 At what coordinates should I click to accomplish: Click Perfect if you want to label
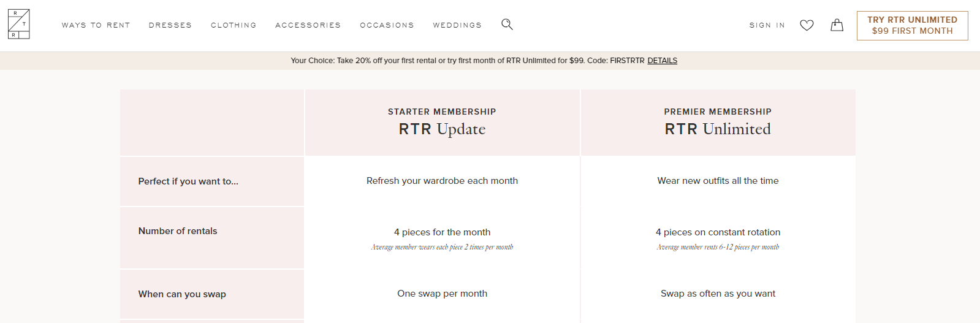pos(188,181)
